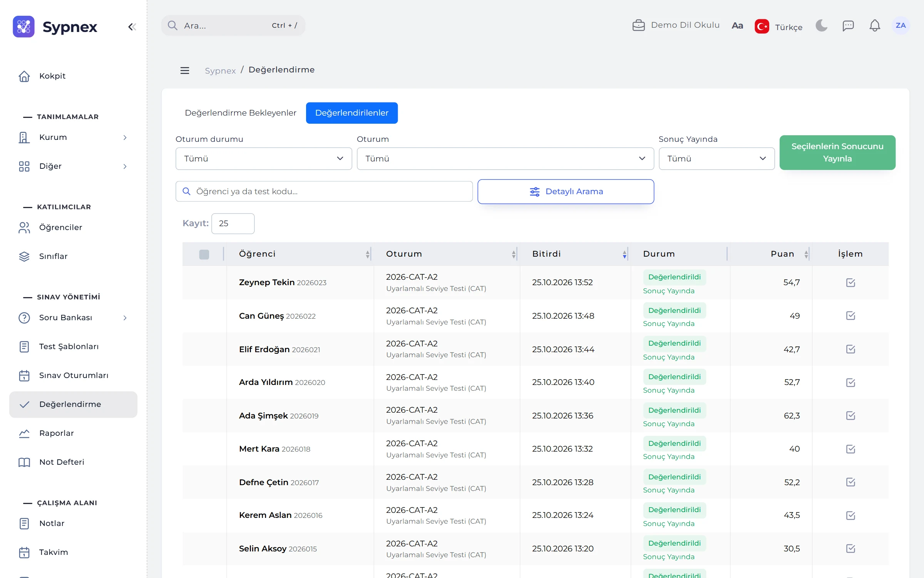924x578 pixels.
Task: Open the chat messages icon
Action: coord(848,25)
